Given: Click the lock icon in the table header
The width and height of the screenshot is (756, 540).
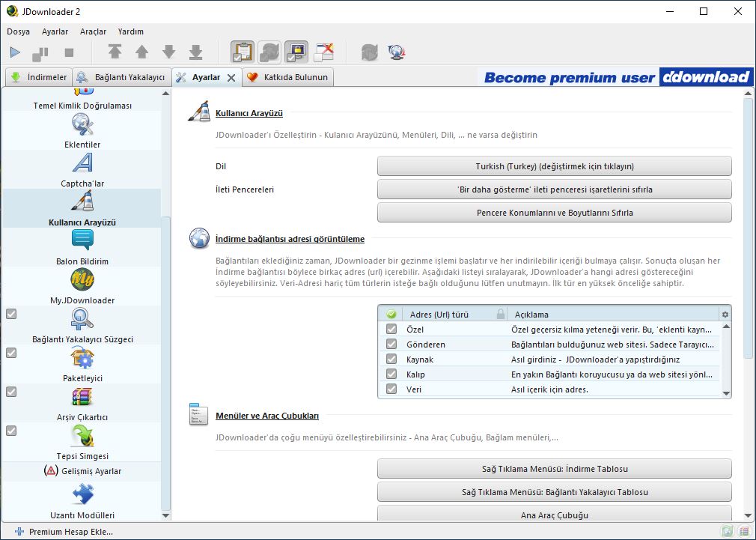Looking at the screenshot, I should coord(501,314).
